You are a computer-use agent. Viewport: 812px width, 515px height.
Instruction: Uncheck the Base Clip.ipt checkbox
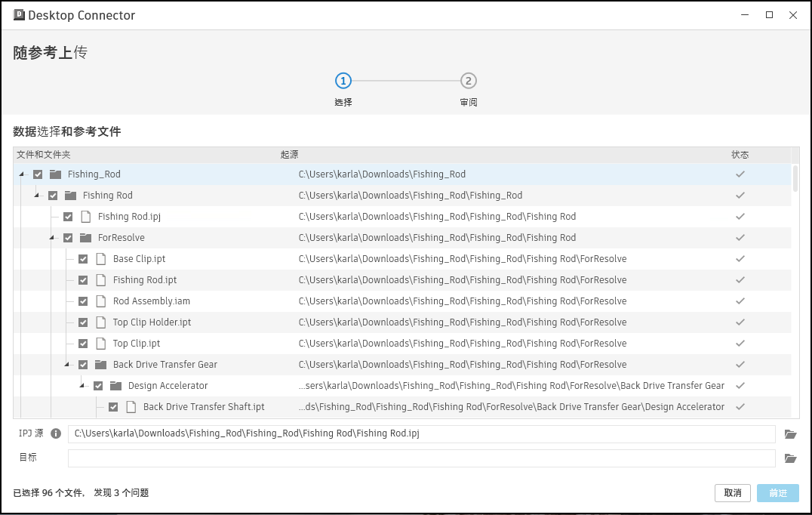tap(83, 259)
